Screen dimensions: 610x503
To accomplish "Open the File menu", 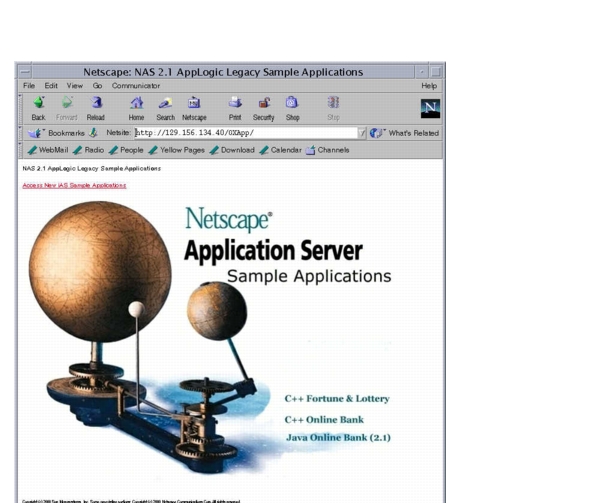I will [29, 86].
